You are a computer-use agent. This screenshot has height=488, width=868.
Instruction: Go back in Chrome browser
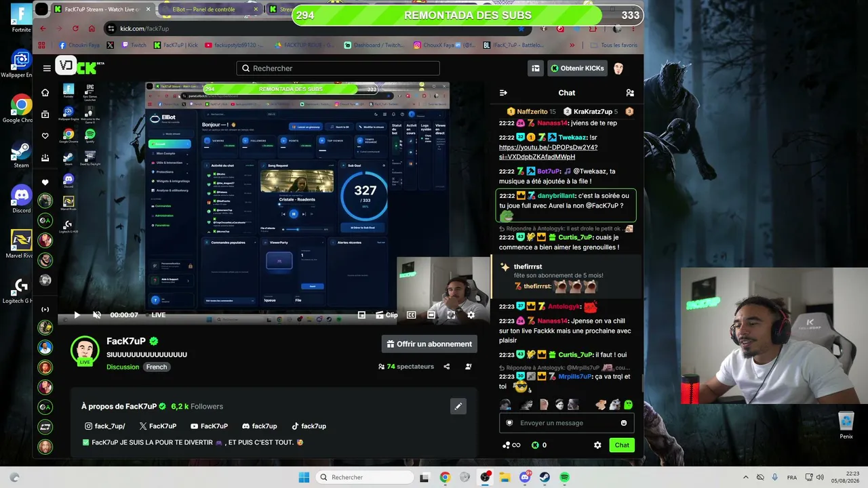click(x=43, y=28)
